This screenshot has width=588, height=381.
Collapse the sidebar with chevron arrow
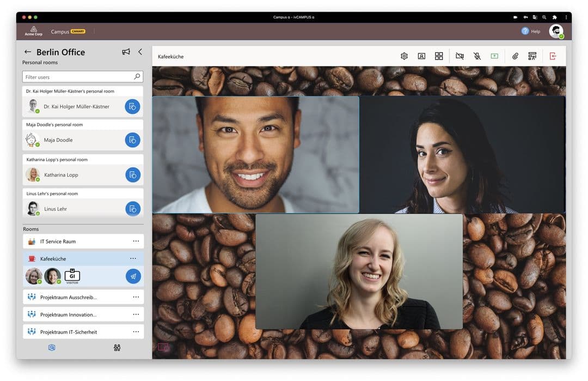(140, 52)
